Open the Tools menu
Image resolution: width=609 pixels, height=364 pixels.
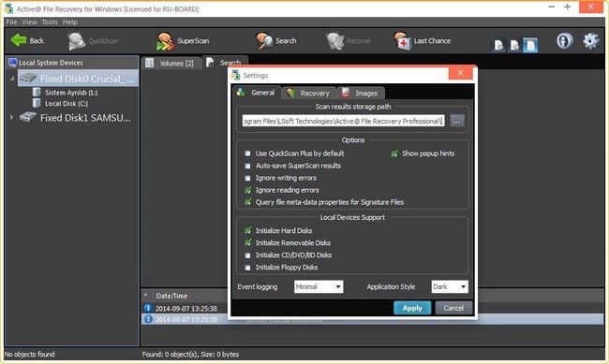[50, 22]
